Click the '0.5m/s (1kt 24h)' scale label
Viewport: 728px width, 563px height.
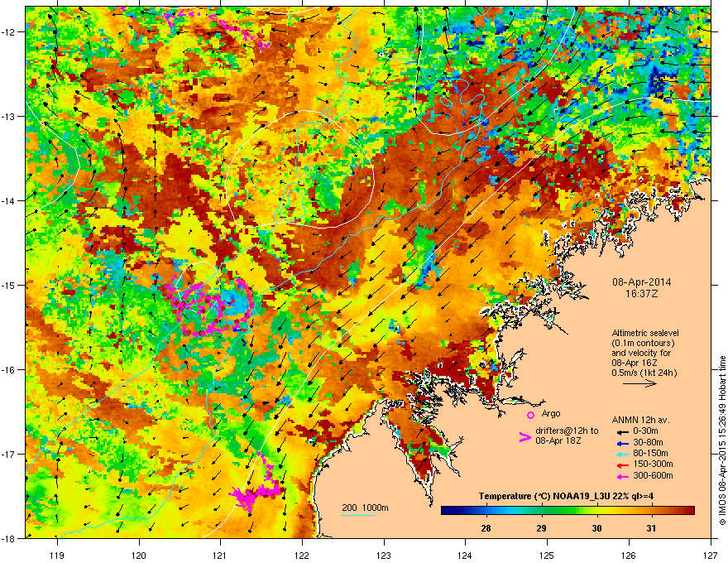click(644, 373)
